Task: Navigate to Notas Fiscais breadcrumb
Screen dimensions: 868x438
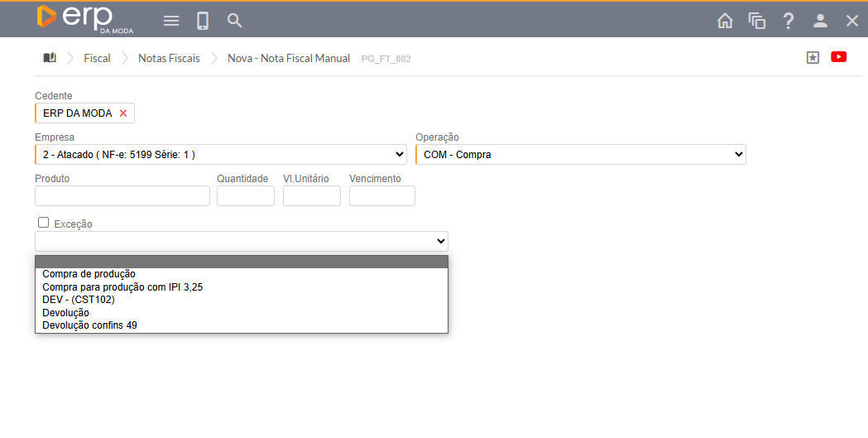Action: point(169,59)
